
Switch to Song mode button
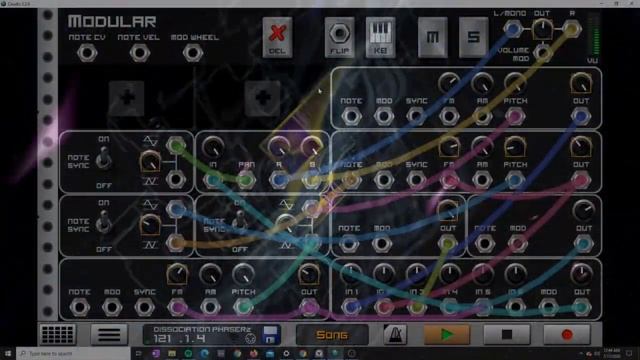332,335
